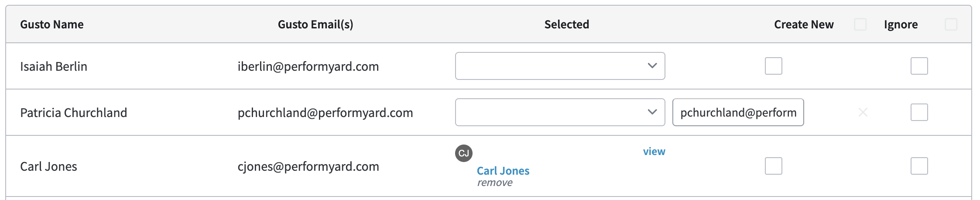Toggle the Create New header checkbox
Screen dimensions: 980x200
click(x=860, y=24)
